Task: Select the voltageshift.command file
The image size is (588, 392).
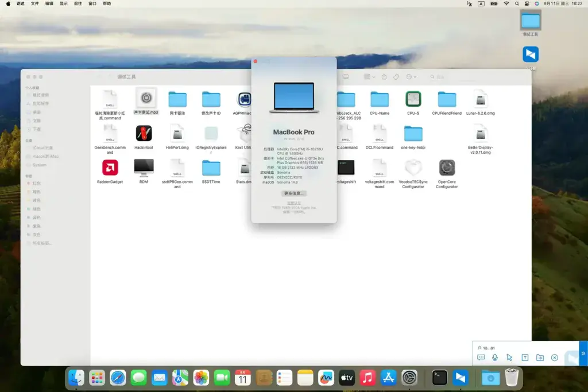Action: tap(380, 168)
